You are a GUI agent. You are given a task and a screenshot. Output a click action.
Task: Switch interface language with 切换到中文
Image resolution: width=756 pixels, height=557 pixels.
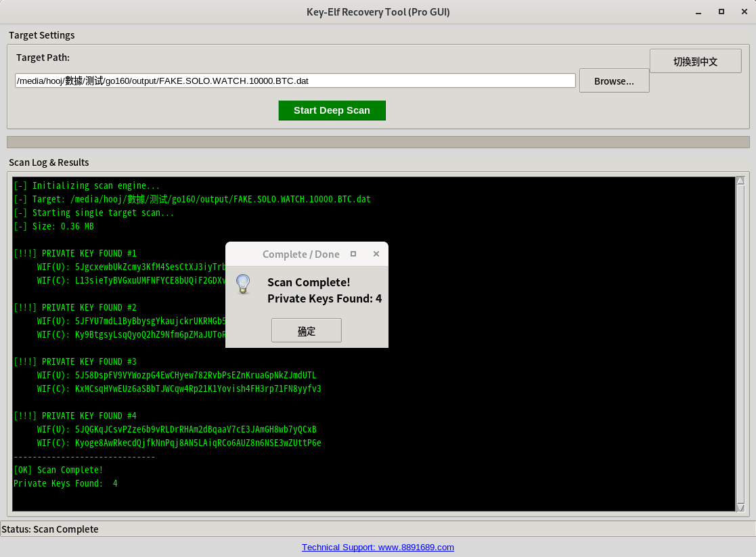click(695, 60)
